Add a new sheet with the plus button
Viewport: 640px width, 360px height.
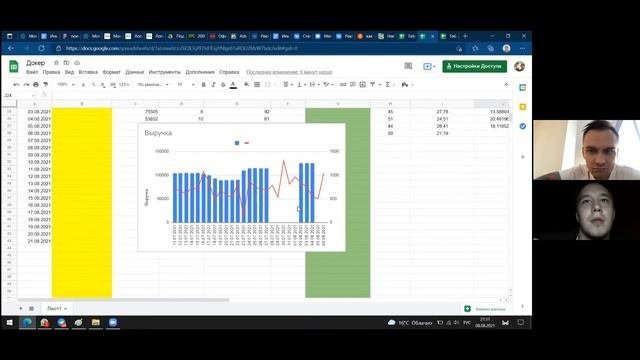pos(21,309)
